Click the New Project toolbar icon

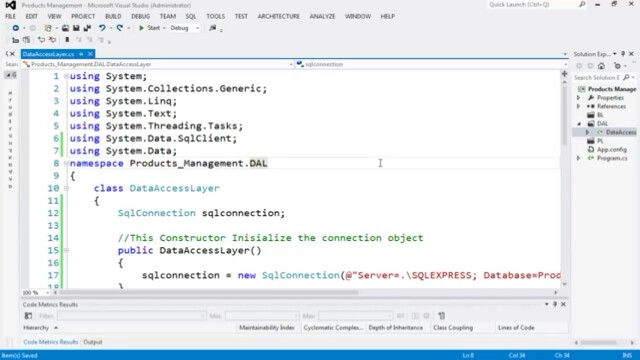coord(48,28)
